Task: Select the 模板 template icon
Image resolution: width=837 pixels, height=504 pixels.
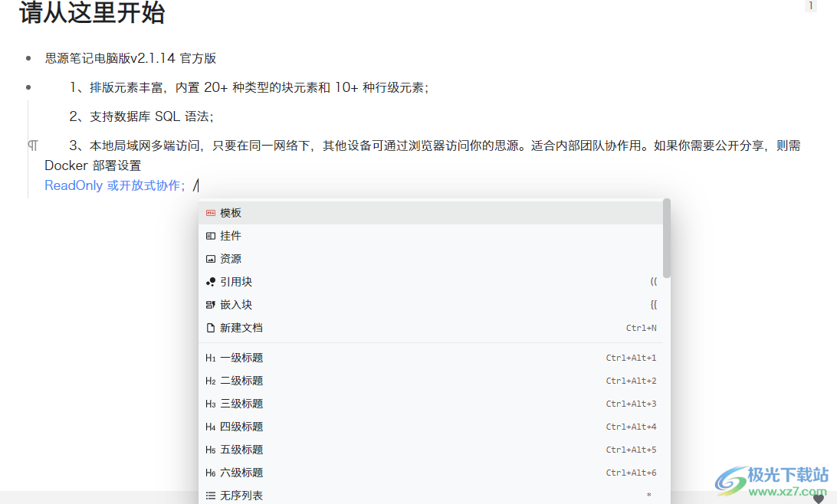Action: [x=211, y=212]
